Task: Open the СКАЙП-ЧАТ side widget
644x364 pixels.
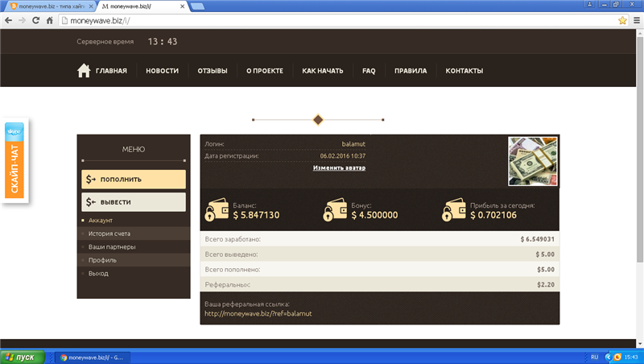Action: coord(14,161)
